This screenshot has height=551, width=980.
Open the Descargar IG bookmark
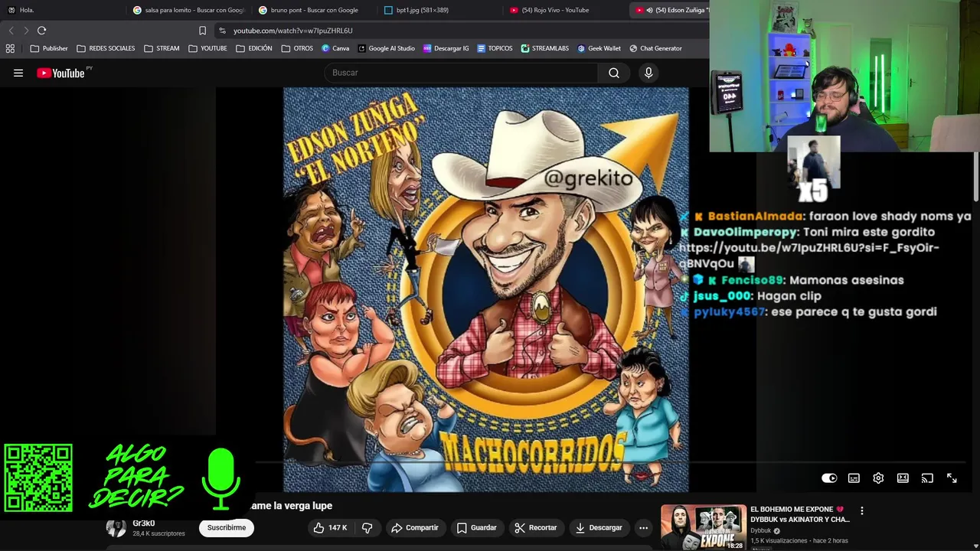tap(446, 48)
